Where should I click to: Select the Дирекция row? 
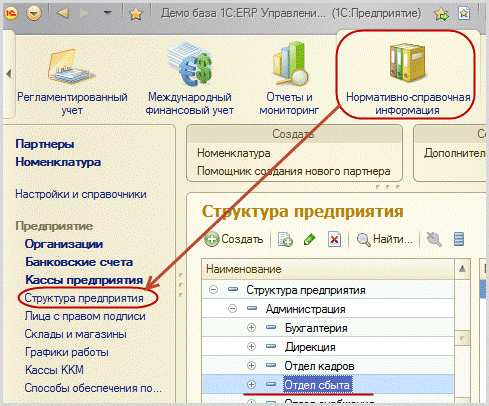(328, 347)
